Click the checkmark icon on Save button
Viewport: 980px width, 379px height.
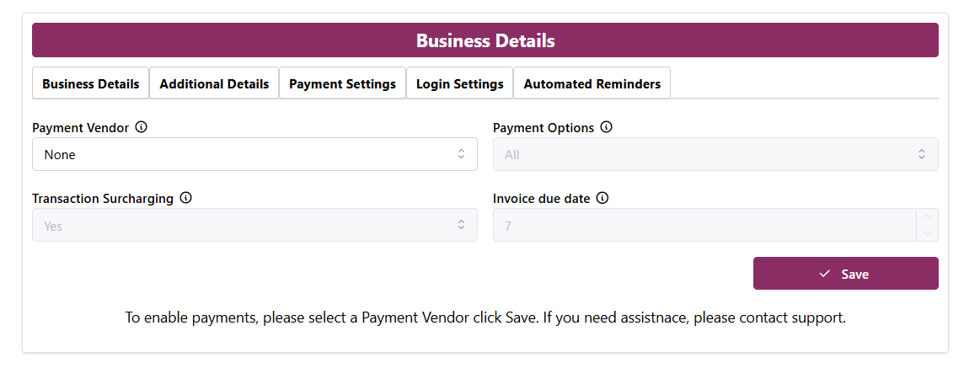(825, 274)
